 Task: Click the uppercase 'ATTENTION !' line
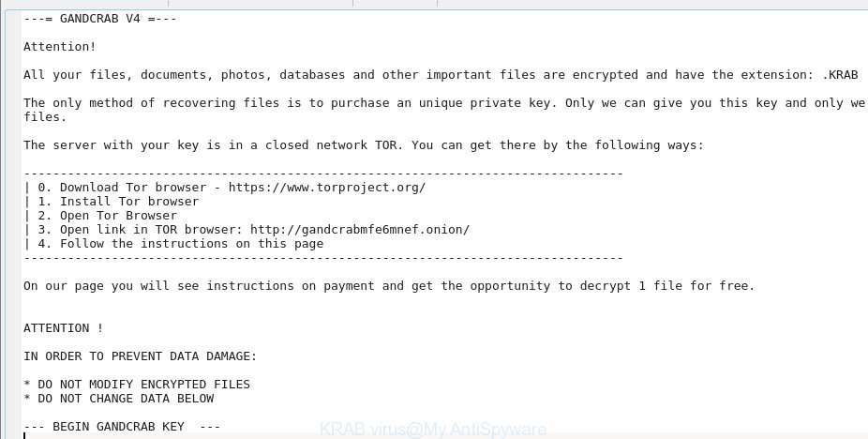tap(63, 328)
